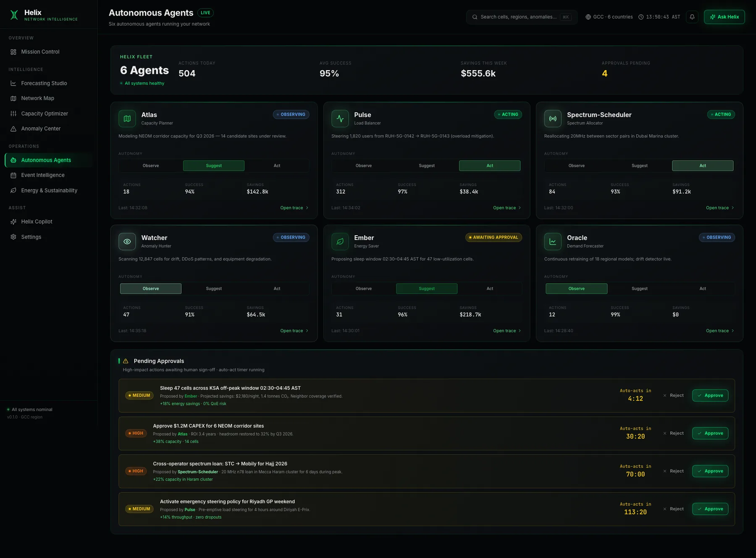Click the clock icon beside the time
756x558 pixels.
[x=641, y=17]
